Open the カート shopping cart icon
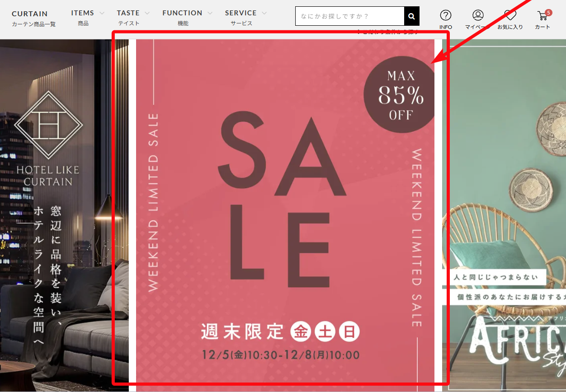The height and width of the screenshot is (392, 566). tap(542, 16)
